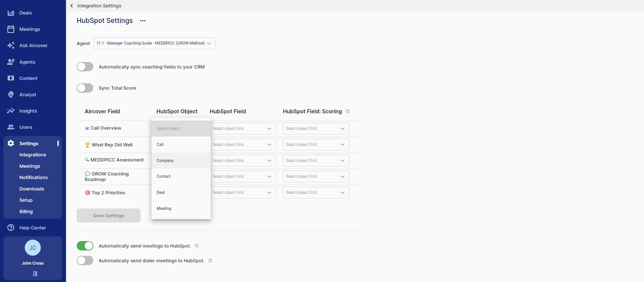
Task: Open the Agent selection dropdown
Action: tap(154, 43)
